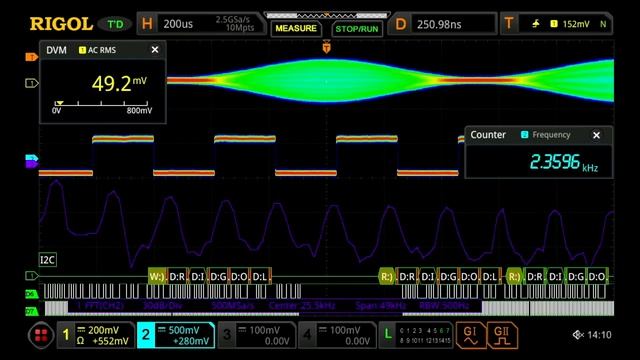The height and width of the screenshot is (360, 640).
Task: Click the MEASURE button
Action: pyautogui.click(x=296, y=29)
